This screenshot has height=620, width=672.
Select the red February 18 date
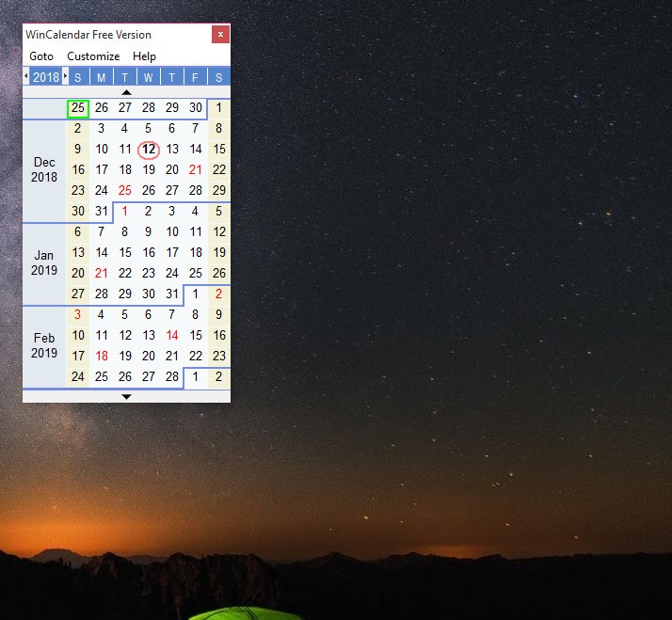click(101, 356)
